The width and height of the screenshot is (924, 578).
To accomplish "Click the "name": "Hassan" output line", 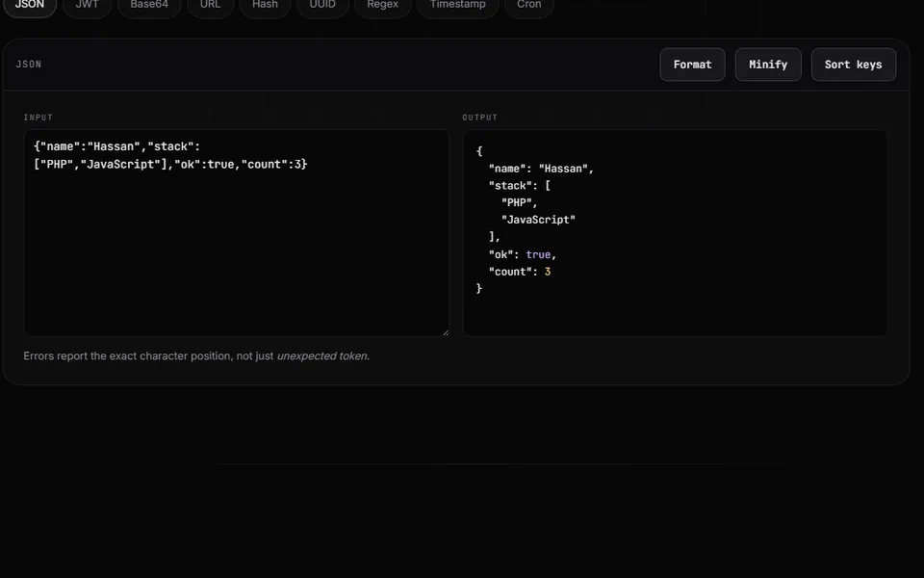I will click(x=541, y=169).
